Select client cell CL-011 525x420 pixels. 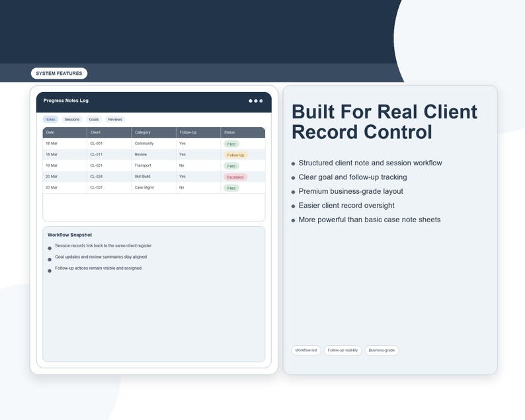coord(109,155)
